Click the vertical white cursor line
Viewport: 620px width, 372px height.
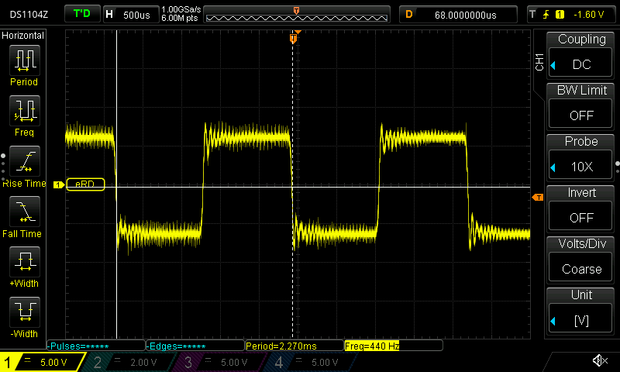click(117, 184)
